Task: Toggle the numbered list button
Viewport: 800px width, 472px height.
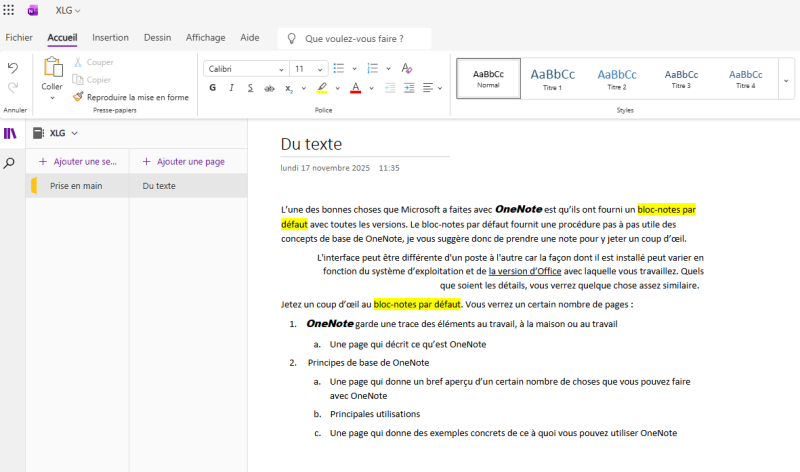Action: [373, 68]
